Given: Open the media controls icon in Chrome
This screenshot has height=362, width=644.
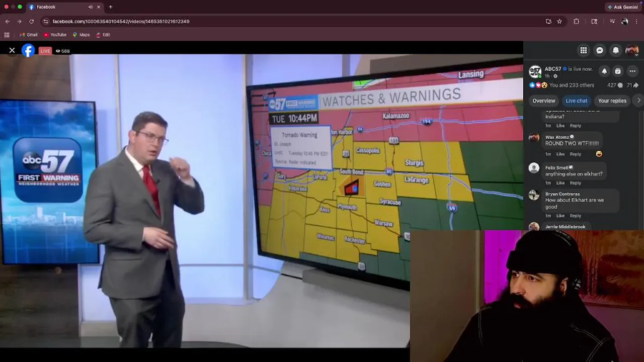Looking at the screenshot, I should click(x=612, y=22).
